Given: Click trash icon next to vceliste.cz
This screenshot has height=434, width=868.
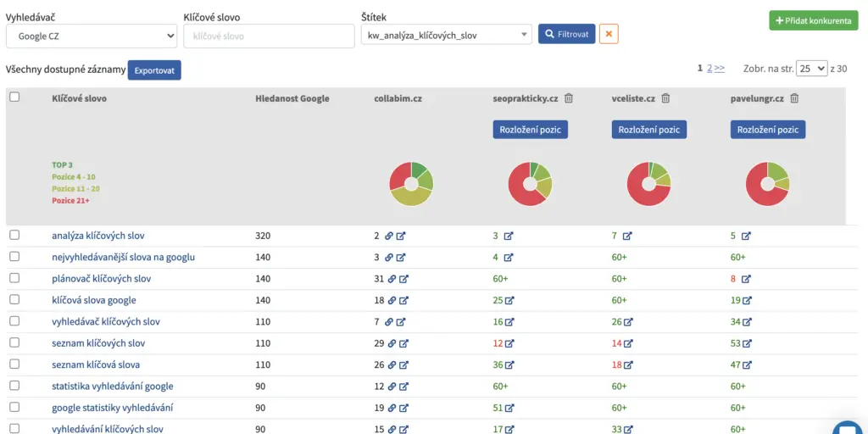Looking at the screenshot, I should click(665, 98).
